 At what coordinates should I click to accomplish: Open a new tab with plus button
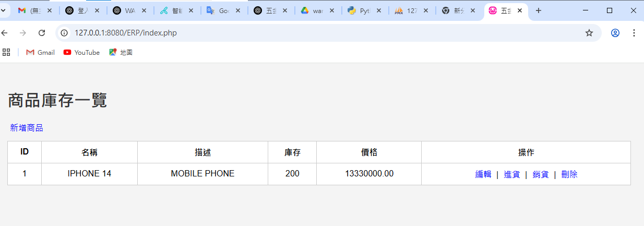(x=539, y=10)
